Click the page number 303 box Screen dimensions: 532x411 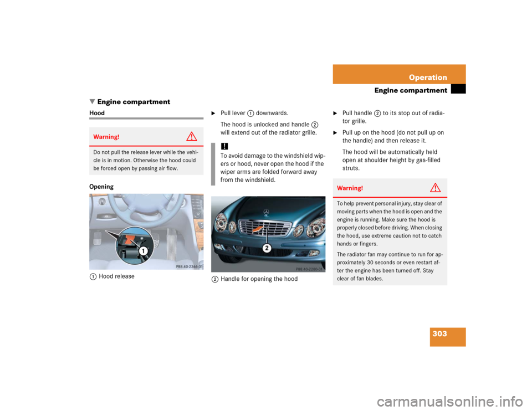[x=448, y=337]
